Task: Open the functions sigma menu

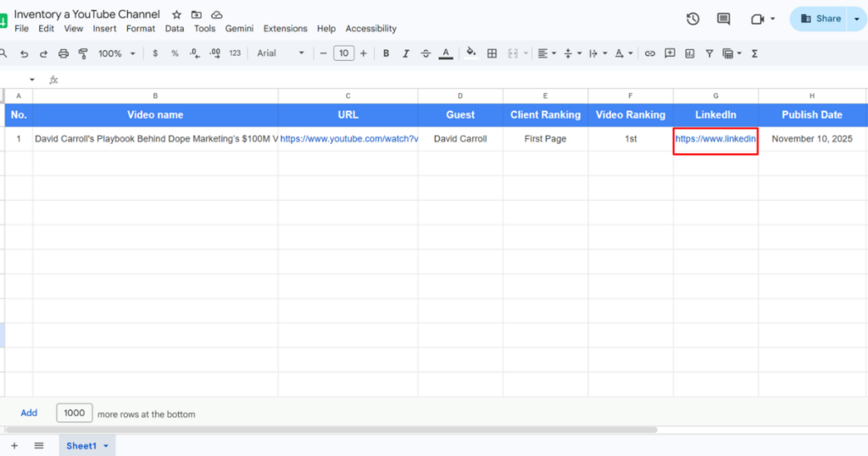Action: tap(754, 53)
